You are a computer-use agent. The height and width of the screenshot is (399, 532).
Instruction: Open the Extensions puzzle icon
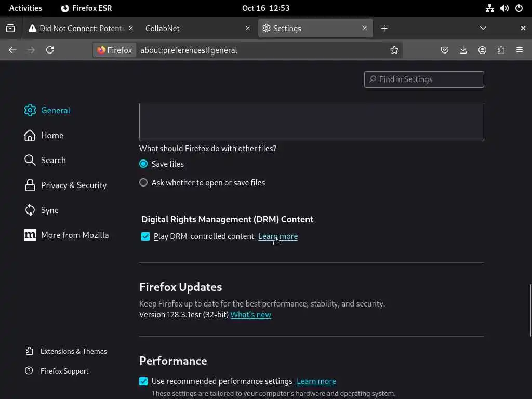501,50
